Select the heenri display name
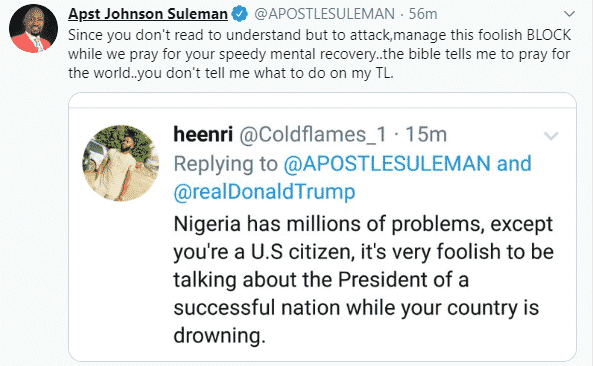595x366 pixels. (203, 134)
